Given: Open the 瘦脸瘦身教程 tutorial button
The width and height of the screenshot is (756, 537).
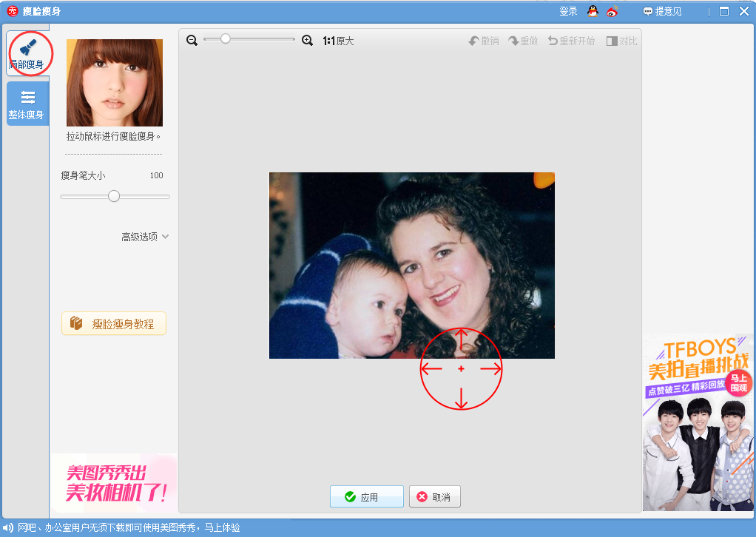Looking at the screenshot, I should (x=115, y=323).
